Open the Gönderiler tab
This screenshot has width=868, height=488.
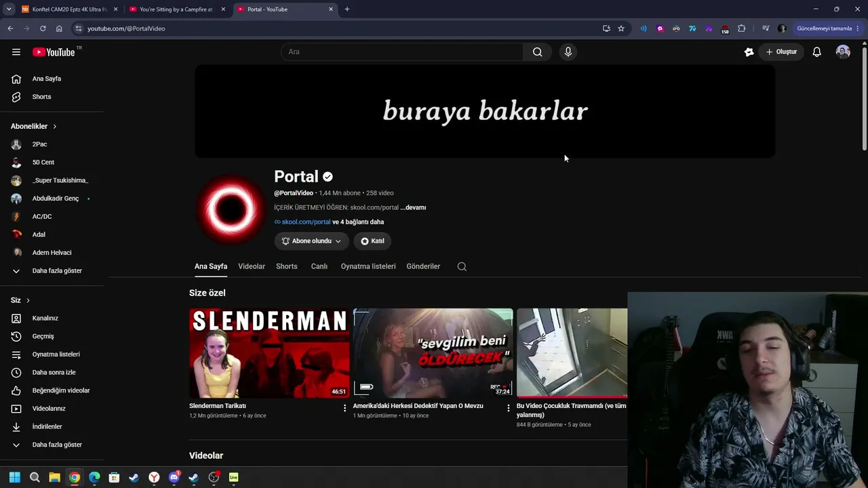point(423,266)
